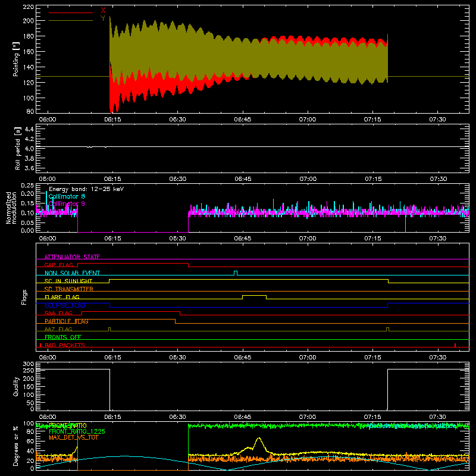Click the blue ECLIPSE_FLAG label
The image size is (476, 476).
(x=65, y=305)
